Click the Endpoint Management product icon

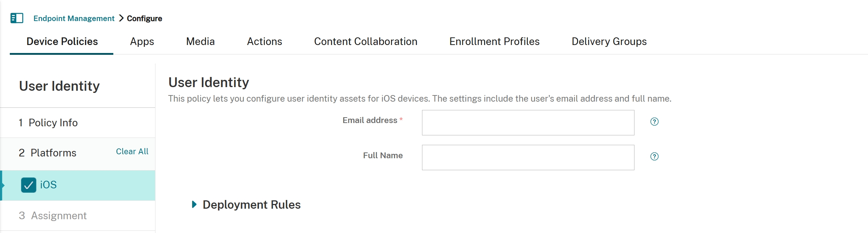point(16,18)
